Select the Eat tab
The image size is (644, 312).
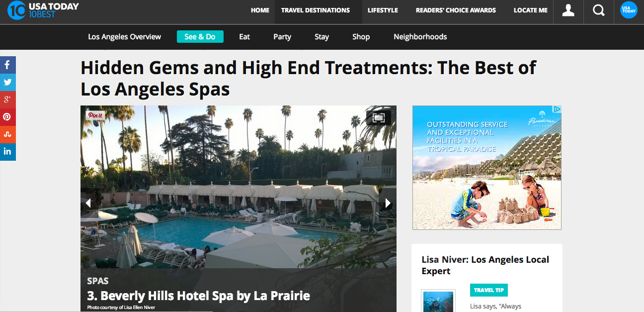[244, 37]
